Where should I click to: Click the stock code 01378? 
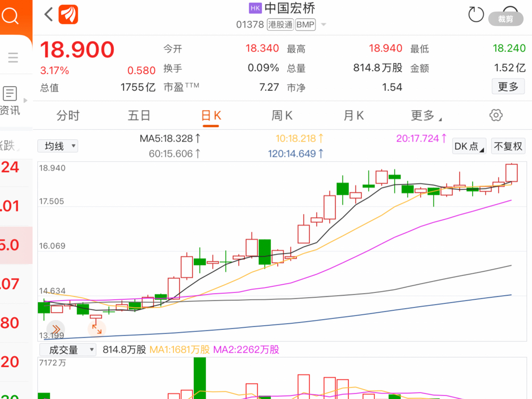(x=250, y=25)
